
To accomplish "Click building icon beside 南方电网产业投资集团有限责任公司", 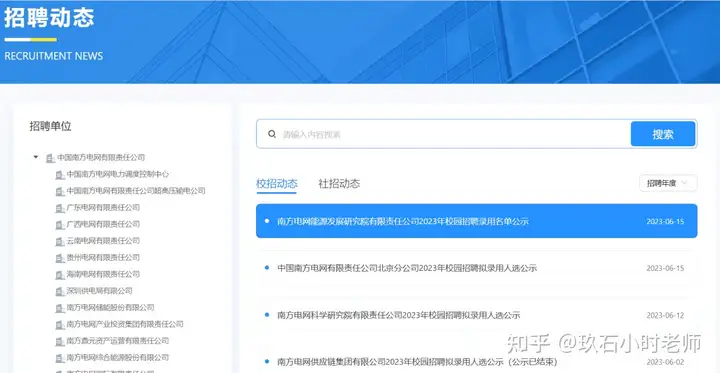I will [60, 325].
